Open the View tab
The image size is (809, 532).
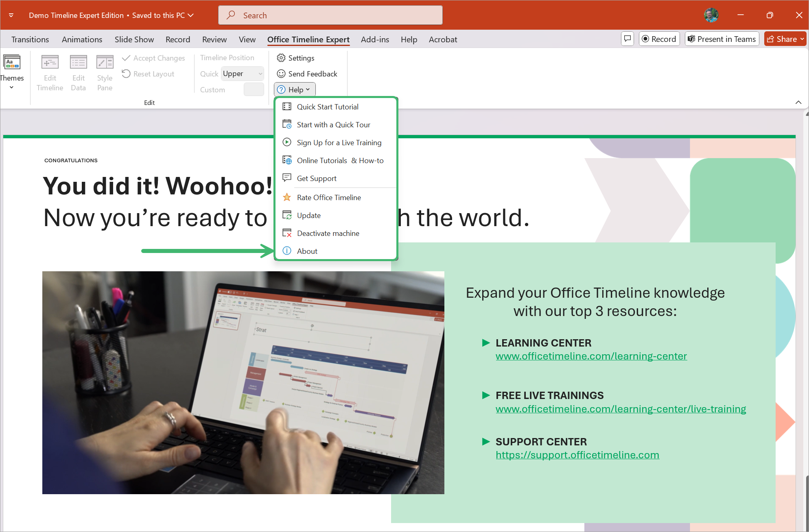click(247, 39)
